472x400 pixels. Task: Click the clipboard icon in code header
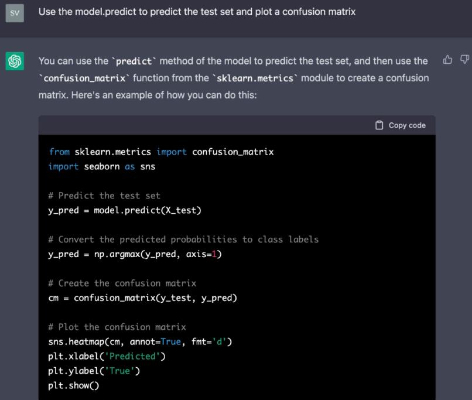click(379, 125)
